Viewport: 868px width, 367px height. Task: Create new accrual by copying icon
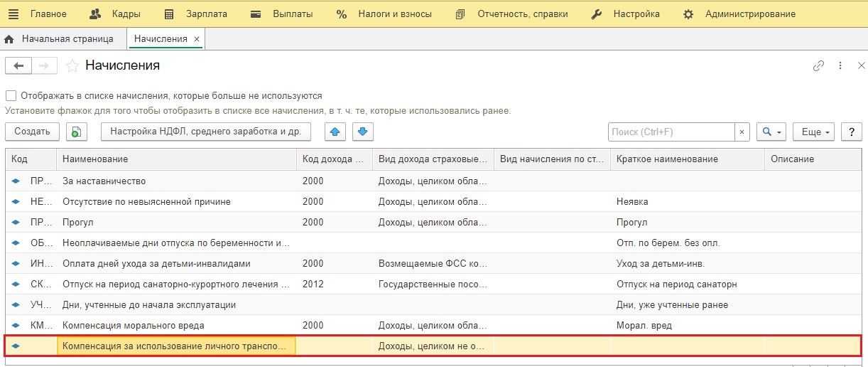coord(76,132)
